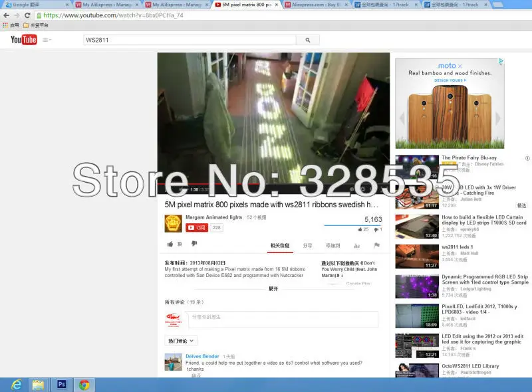Open The Pirate Fairy Blu-ray video
532x392 pixels.
469,157
